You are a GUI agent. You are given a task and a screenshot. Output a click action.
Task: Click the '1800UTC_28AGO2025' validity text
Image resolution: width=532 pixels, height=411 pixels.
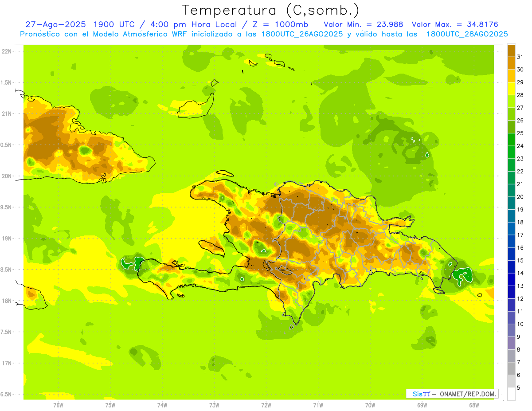click(x=467, y=34)
